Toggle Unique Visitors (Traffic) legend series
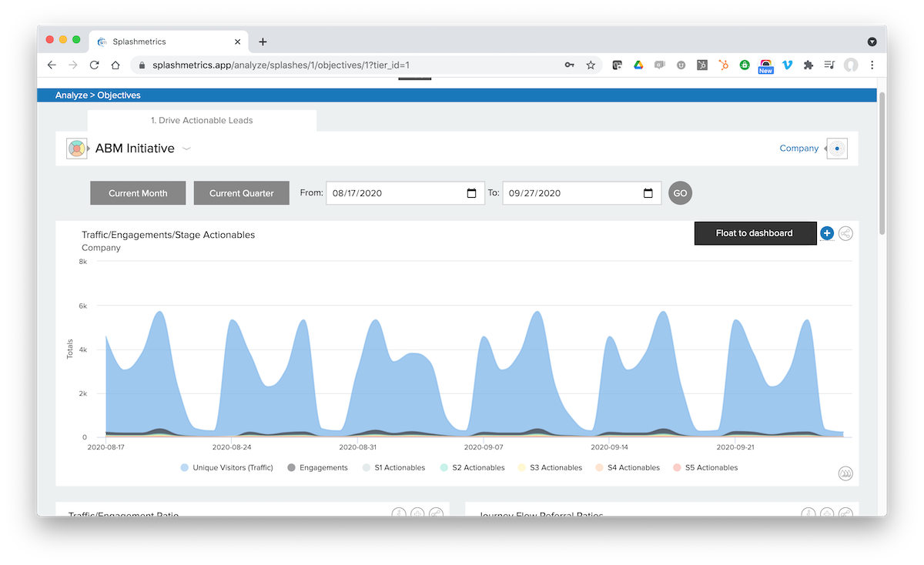Screen dimensions: 924x565 click(226, 467)
